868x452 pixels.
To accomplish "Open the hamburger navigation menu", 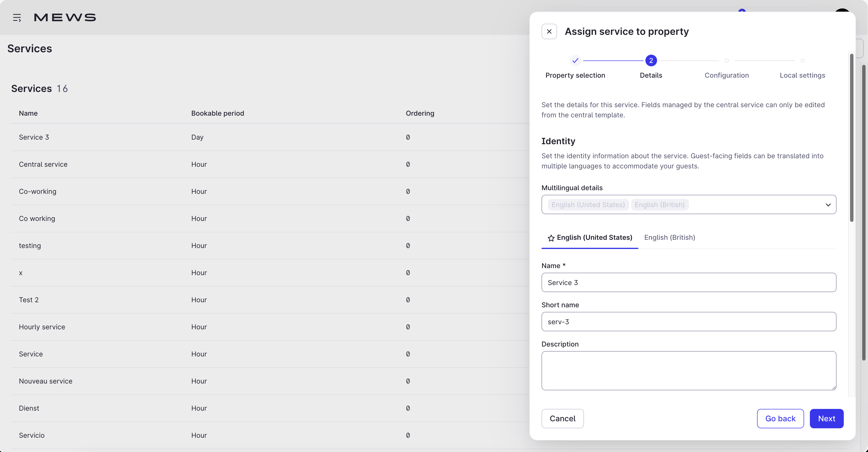I will 17,17.
